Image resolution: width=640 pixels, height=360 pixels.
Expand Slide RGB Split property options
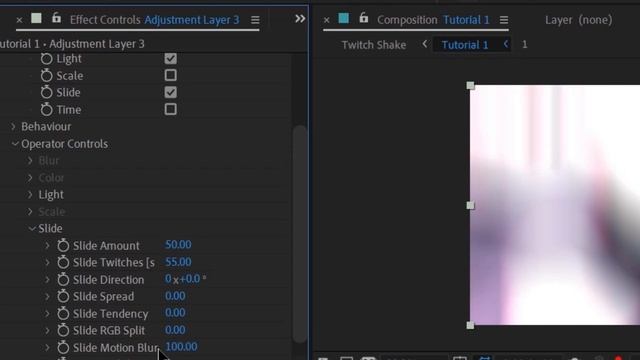pyautogui.click(x=47, y=330)
